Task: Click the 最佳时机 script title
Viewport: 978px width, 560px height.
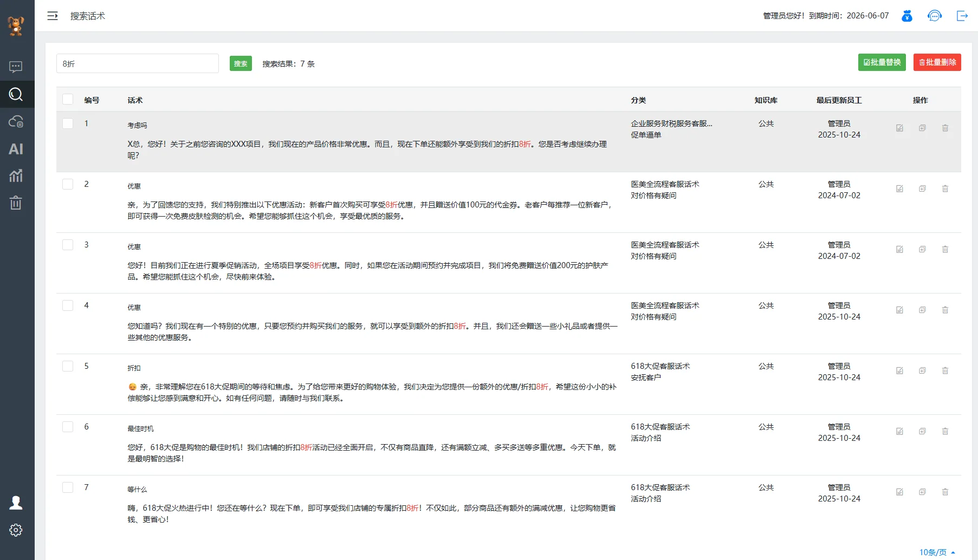Action: click(x=140, y=428)
